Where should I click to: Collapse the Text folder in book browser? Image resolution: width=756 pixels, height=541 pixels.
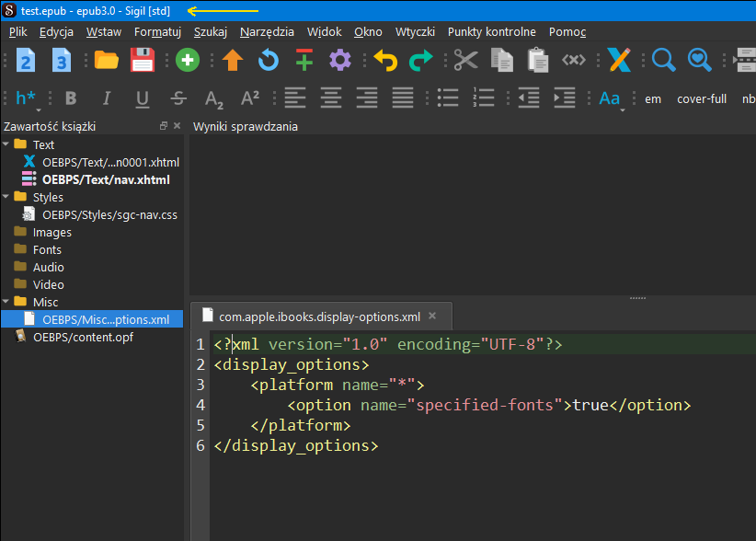point(7,144)
